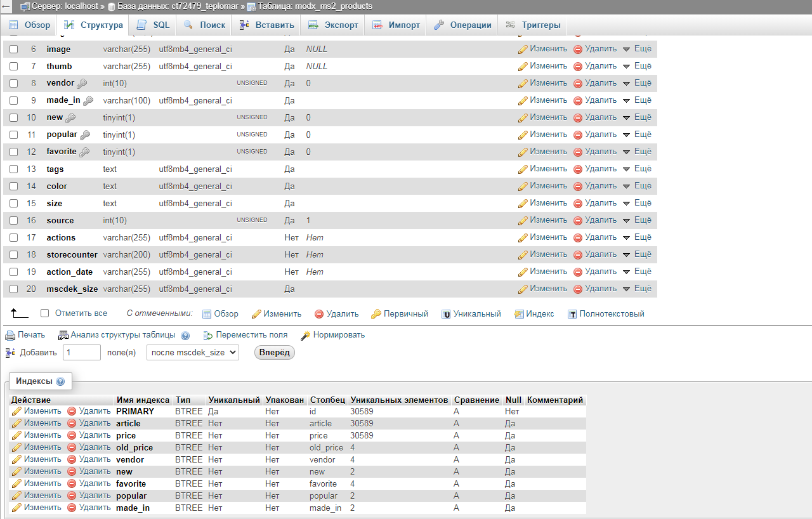Click the Unique icon in bulk actions
Image resolution: width=812 pixels, height=519 pixels.
pyautogui.click(x=446, y=314)
